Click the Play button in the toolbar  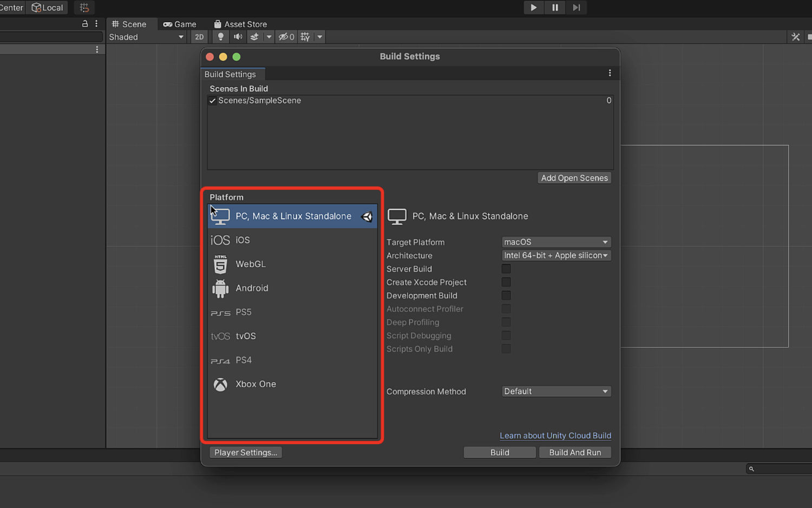pos(533,8)
